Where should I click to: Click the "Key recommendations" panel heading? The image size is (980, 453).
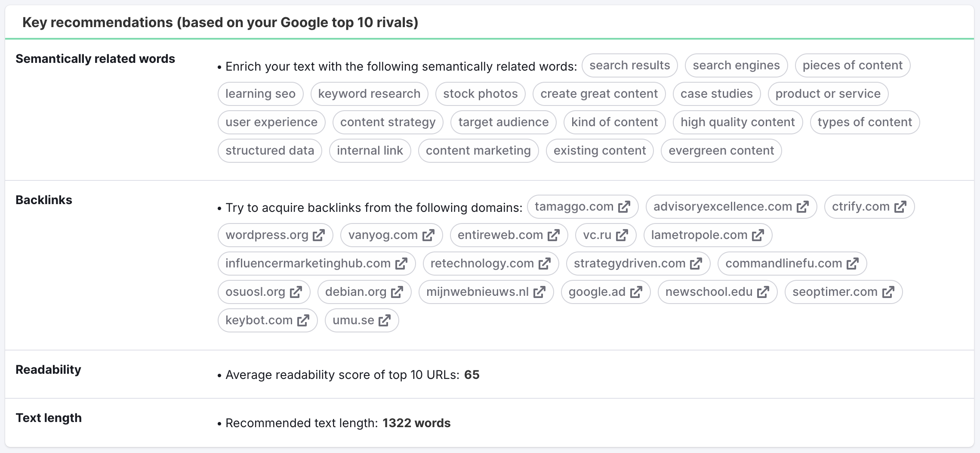tap(220, 22)
